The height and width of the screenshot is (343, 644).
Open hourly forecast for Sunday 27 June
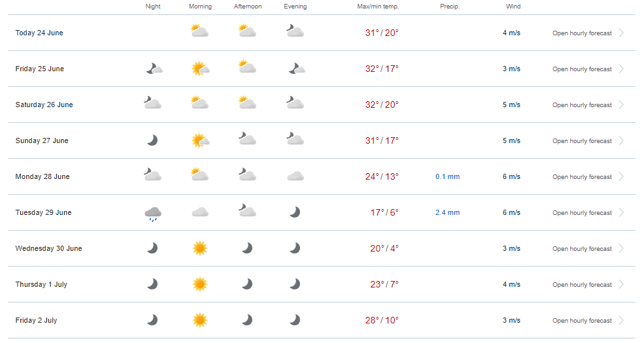[x=582, y=140]
